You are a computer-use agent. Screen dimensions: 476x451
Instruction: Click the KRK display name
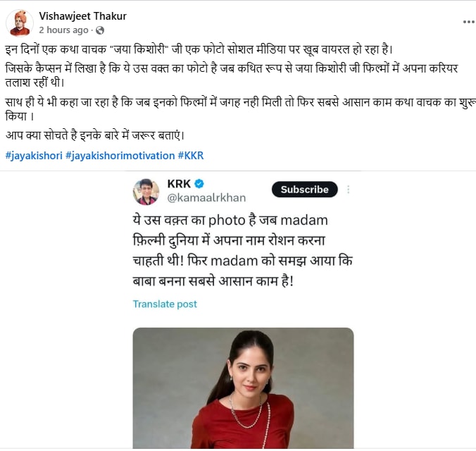179,184
